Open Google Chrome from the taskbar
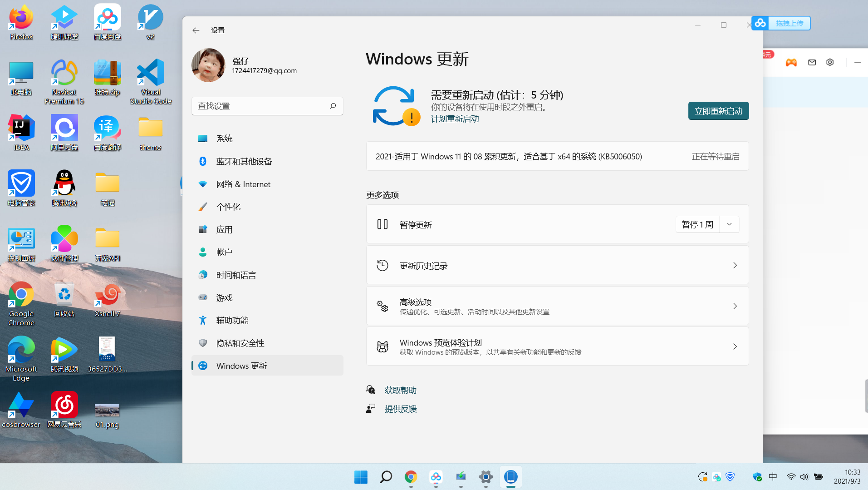868x490 pixels. click(x=411, y=477)
